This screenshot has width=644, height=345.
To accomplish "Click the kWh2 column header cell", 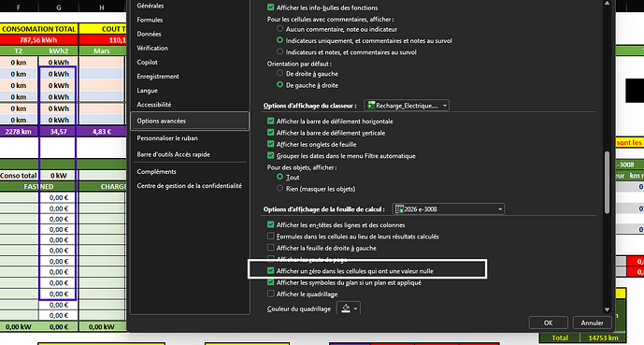I will click(x=59, y=50).
